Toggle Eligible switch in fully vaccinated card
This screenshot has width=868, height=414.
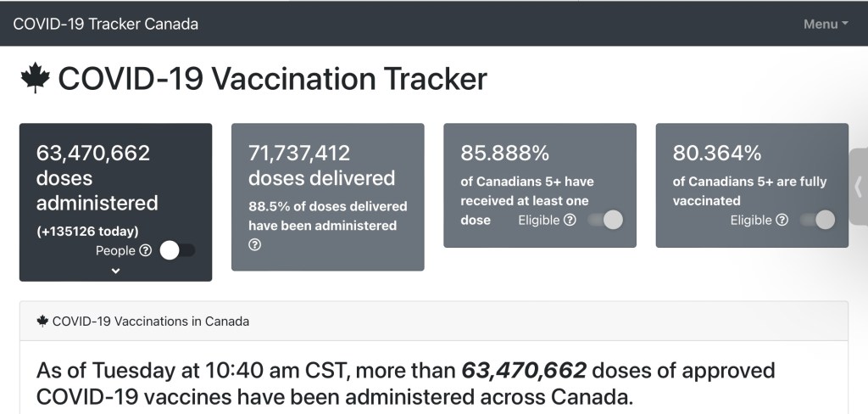point(817,220)
